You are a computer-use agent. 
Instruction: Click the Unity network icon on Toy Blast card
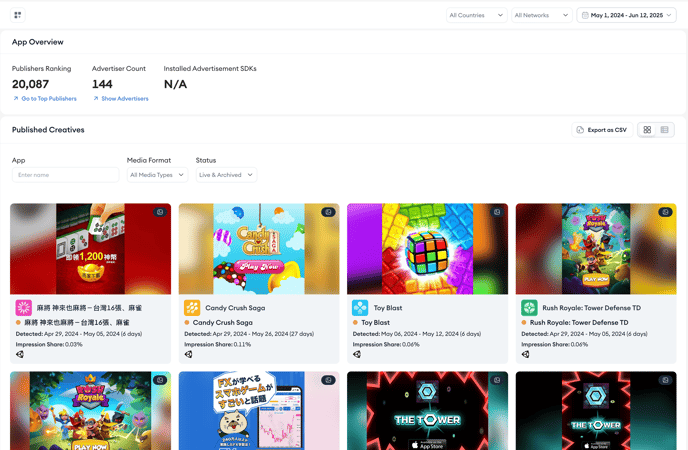pos(357,354)
